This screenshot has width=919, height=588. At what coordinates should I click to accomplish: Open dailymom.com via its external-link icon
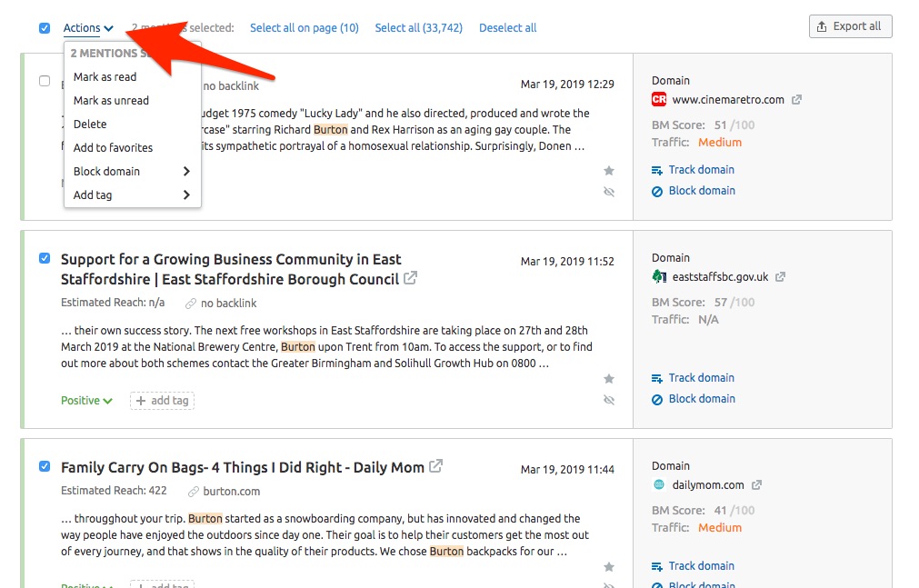tap(756, 484)
